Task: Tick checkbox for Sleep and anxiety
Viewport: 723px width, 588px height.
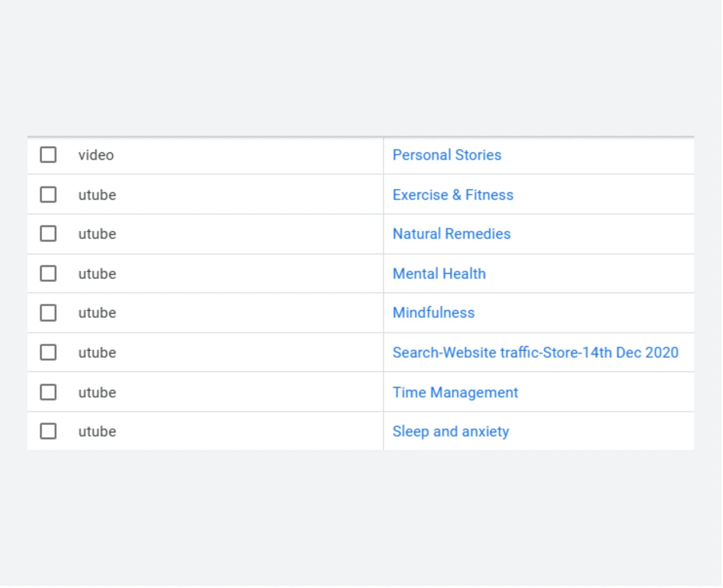Action: pos(48,431)
